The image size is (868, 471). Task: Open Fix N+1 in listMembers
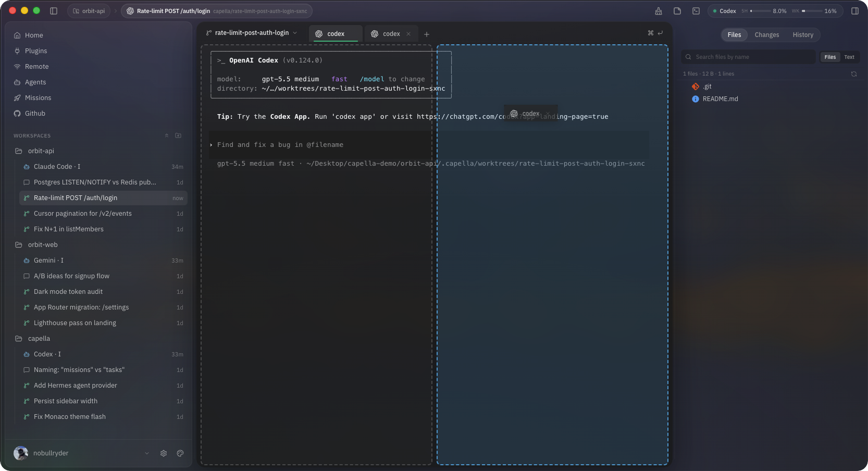[x=103, y=229]
